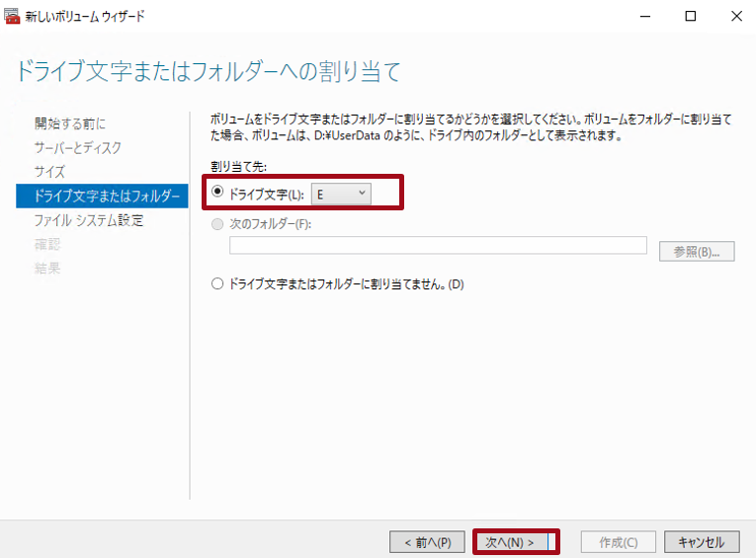This screenshot has height=558, width=756.
Task: Click the 割り当て先: label
Action: [239, 167]
